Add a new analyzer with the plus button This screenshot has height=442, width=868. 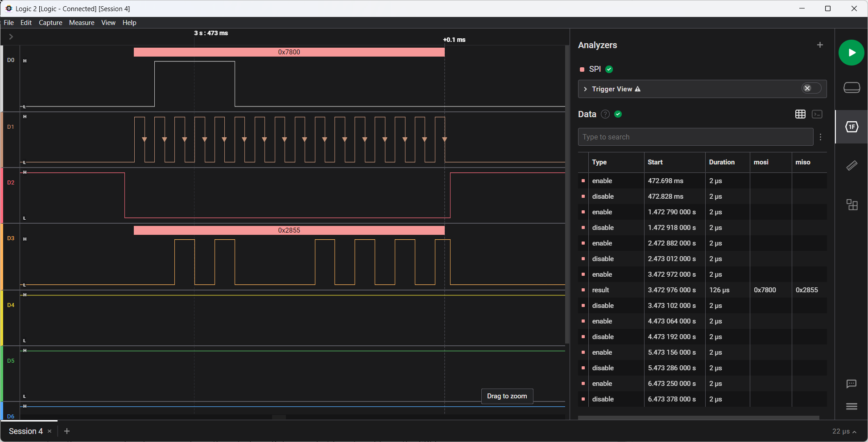click(820, 45)
